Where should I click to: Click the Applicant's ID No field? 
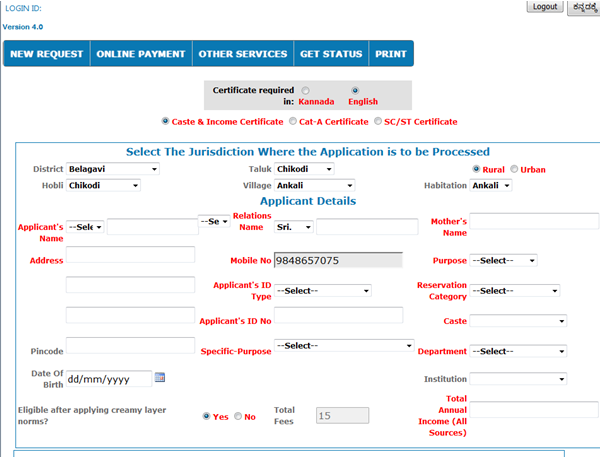point(339,315)
